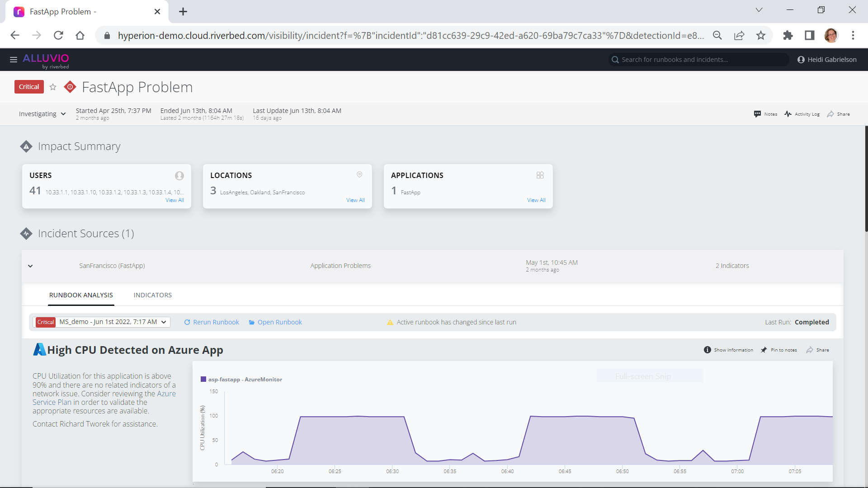View all affected users
Image resolution: width=868 pixels, height=488 pixels.
click(x=175, y=200)
